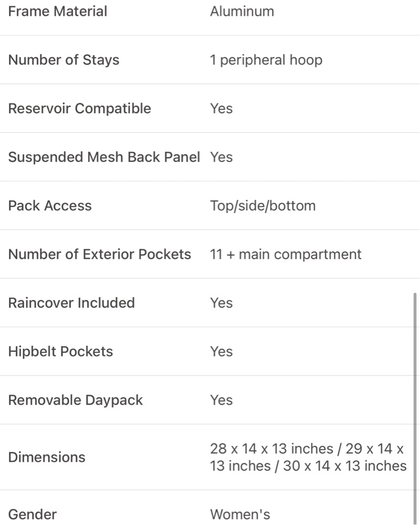Select the Top/side/bottom value
This screenshot has height=525, width=420.
click(263, 206)
